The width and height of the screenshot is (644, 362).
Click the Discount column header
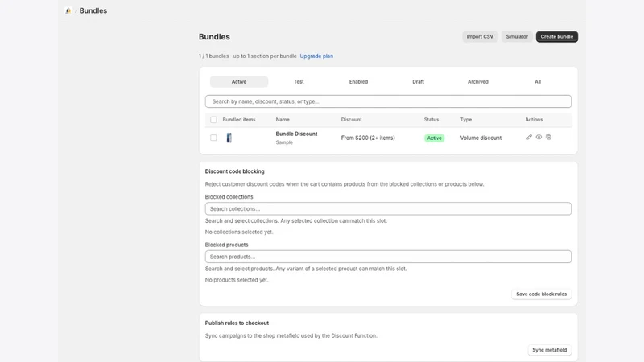tap(351, 119)
